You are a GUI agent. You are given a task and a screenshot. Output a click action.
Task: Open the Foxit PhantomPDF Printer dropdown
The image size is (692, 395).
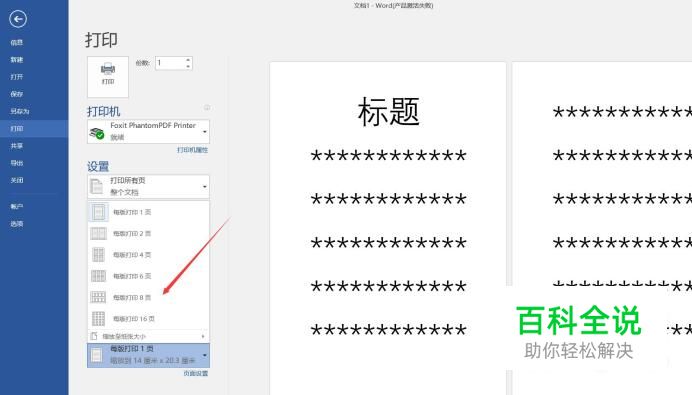[148, 132]
